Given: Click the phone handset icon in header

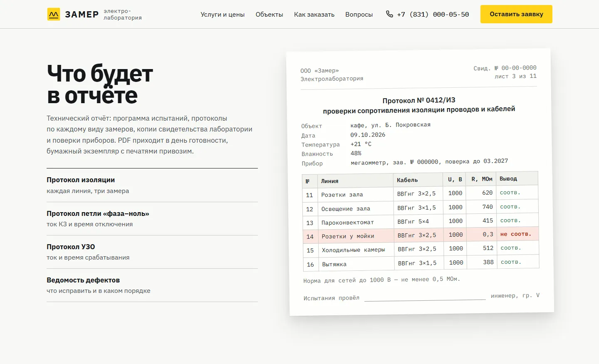Looking at the screenshot, I should pyautogui.click(x=389, y=14).
